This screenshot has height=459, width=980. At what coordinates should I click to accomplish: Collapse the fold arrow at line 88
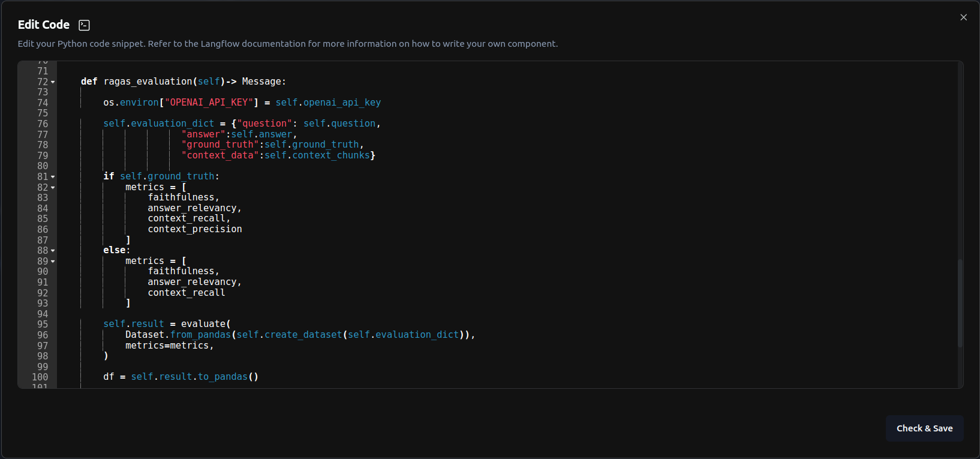point(53,251)
